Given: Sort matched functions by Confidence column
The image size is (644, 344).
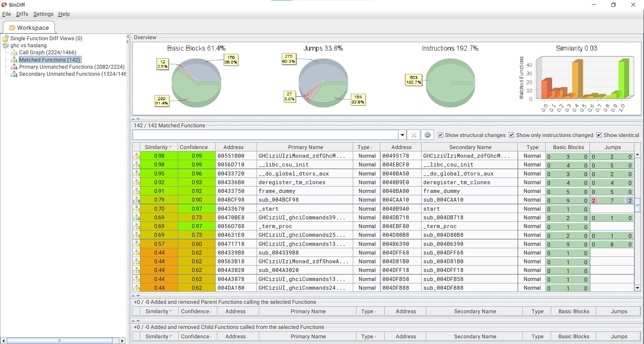Looking at the screenshot, I should [x=196, y=147].
